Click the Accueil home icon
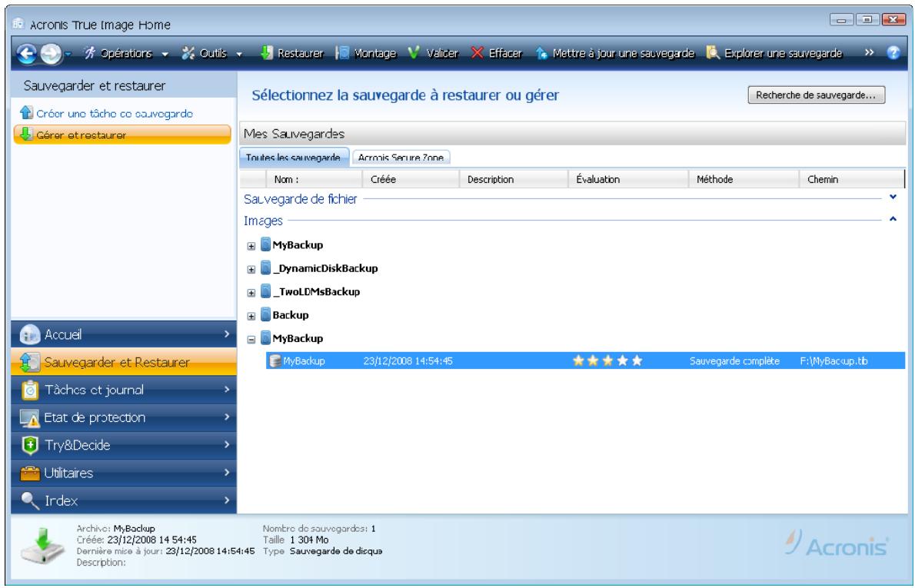Image resolution: width=915 pixels, height=588 pixels. coord(29,334)
